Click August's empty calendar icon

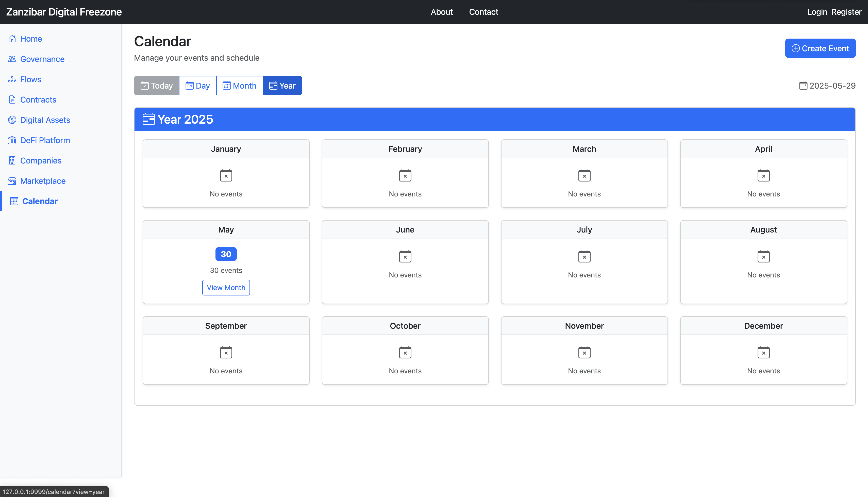763,256
